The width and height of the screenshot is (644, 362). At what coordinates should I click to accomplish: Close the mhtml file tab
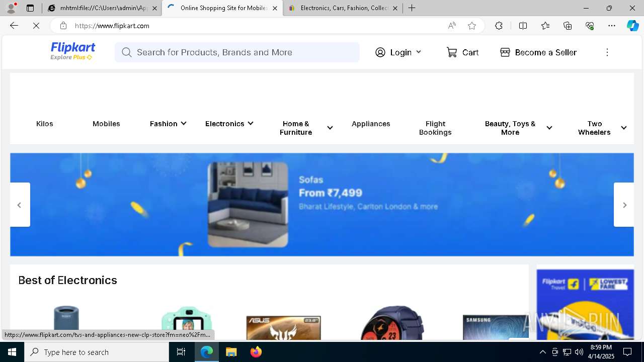click(154, 8)
